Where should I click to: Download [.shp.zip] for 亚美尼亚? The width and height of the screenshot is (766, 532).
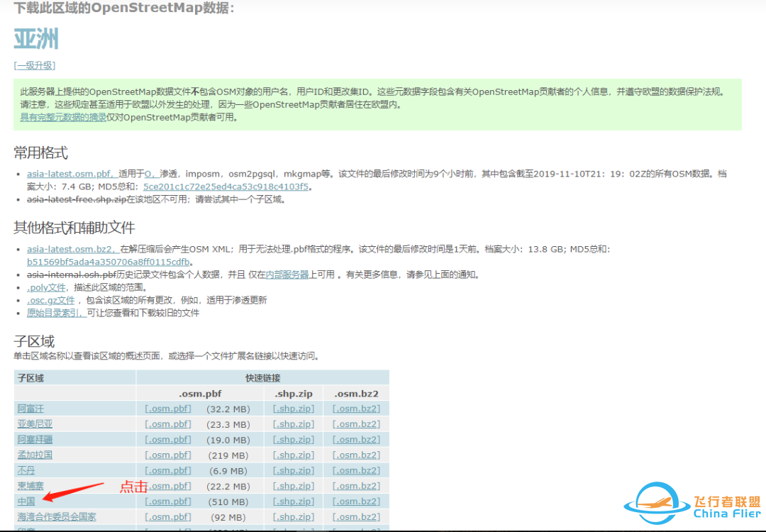[x=294, y=424]
